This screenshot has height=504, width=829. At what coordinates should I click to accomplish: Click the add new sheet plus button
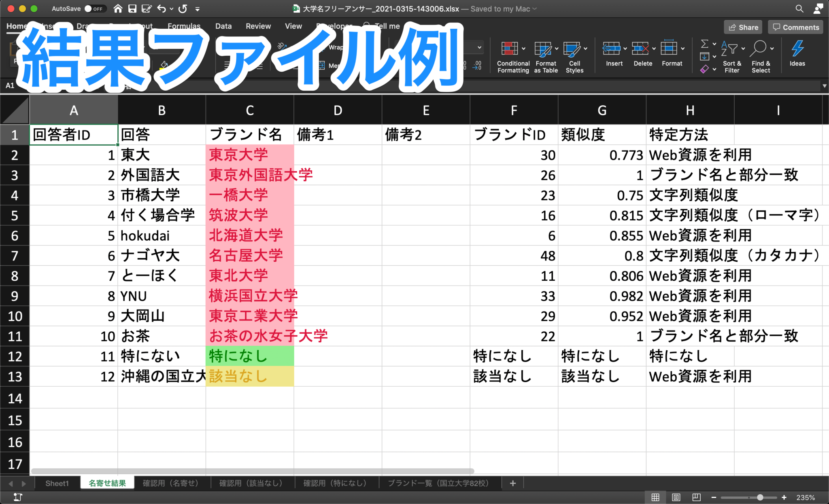point(513,483)
